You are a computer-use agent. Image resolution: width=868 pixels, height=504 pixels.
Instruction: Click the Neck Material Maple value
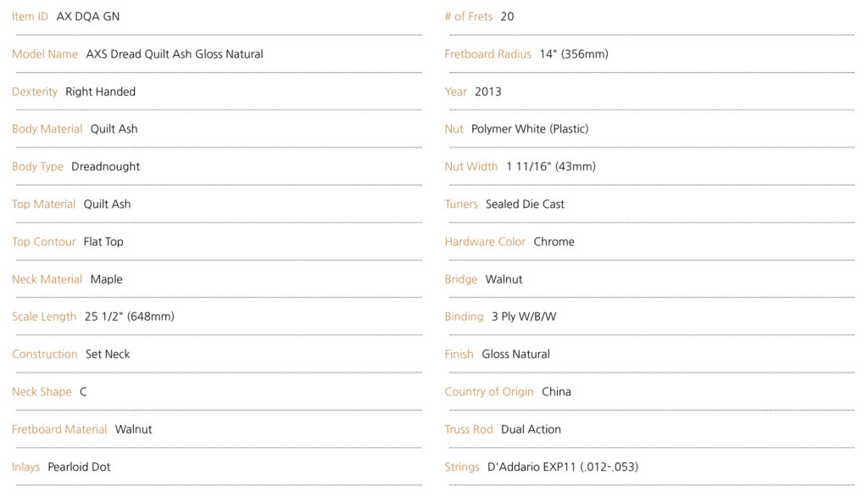coord(106,279)
